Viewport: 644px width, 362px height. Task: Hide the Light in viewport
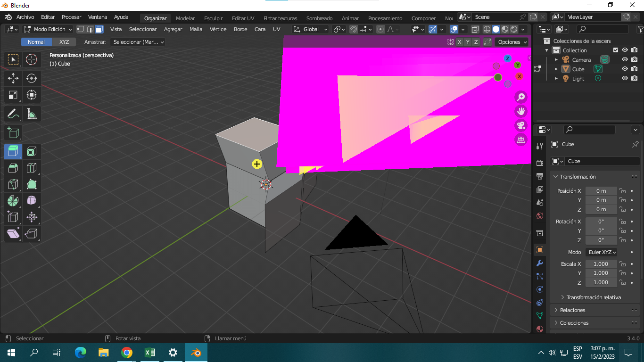click(625, 78)
